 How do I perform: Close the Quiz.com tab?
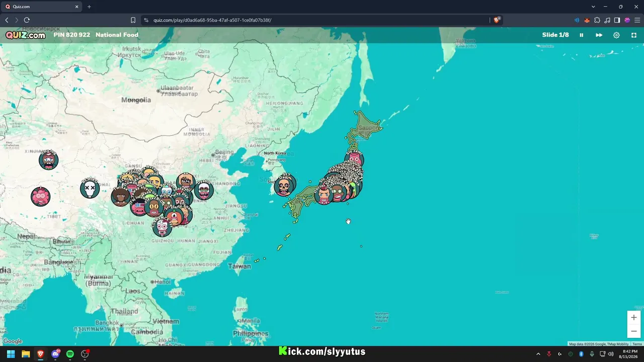pyautogui.click(x=77, y=7)
